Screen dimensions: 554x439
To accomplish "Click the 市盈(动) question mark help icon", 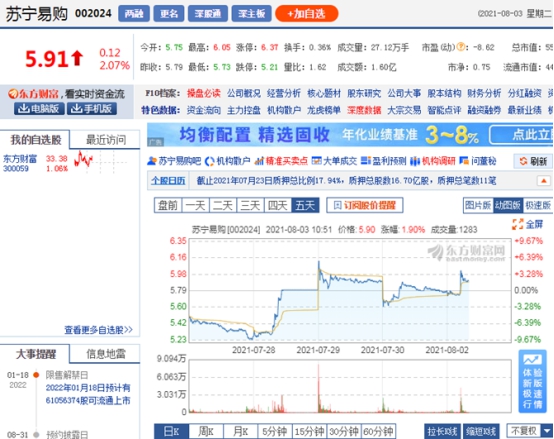I will [x=461, y=47].
